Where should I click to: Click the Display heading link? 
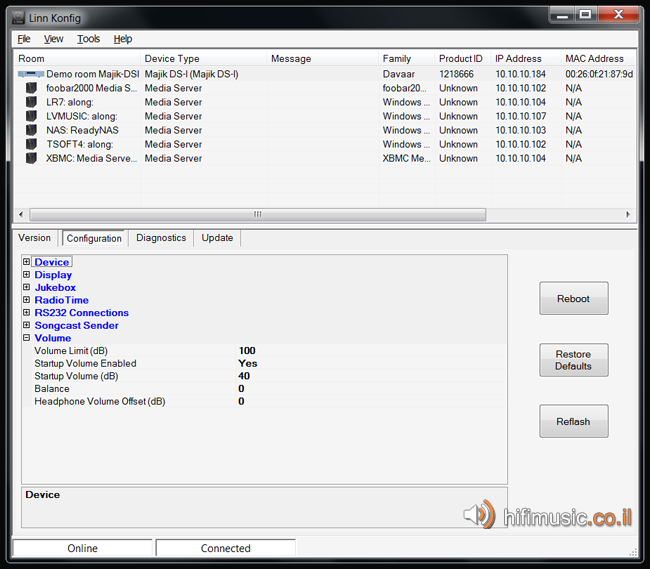tap(53, 275)
